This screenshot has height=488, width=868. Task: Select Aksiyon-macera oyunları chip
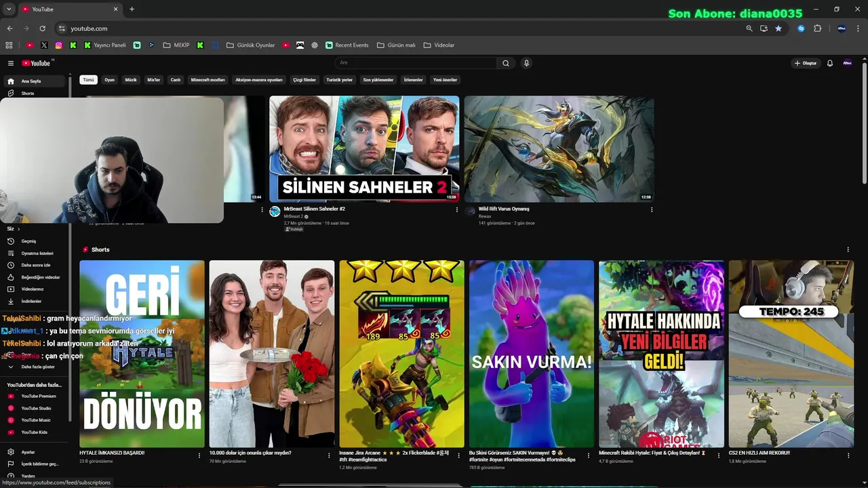pyautogui.click(x=259, y=80)
